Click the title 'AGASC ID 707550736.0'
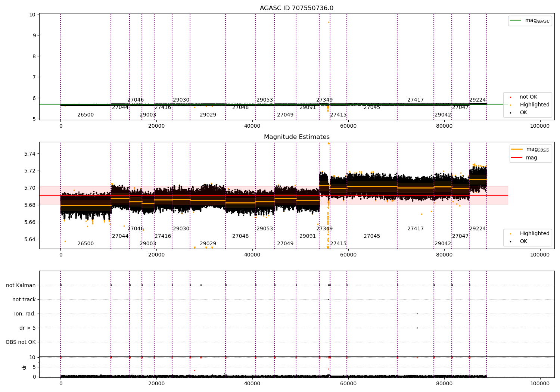Screen dimensions: 560x392 coord(296,8)
